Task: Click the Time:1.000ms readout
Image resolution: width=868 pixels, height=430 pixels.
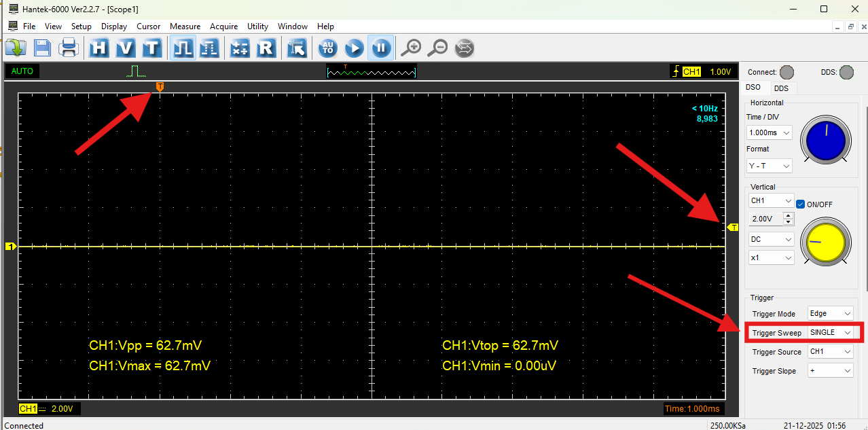Action: point(691,408)
